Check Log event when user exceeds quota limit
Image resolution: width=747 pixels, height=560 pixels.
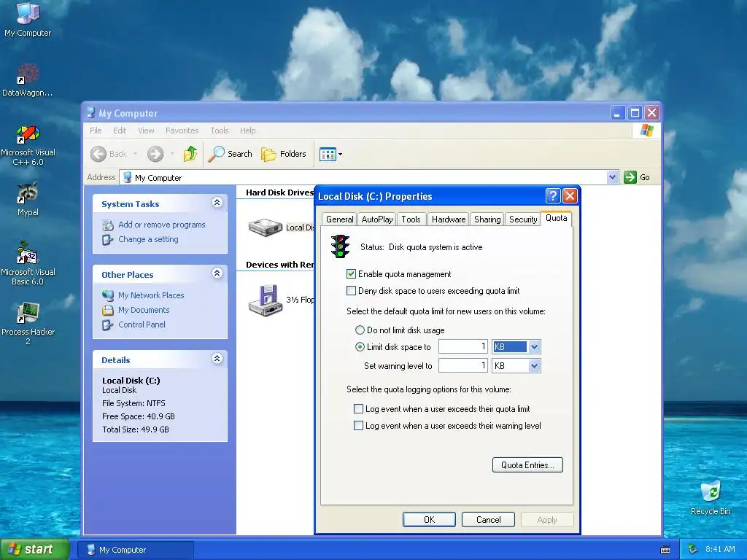pos(358,408)
